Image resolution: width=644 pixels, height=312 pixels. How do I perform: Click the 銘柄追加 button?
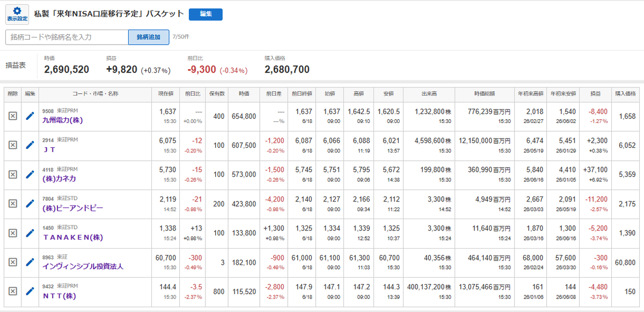(149, 37)
